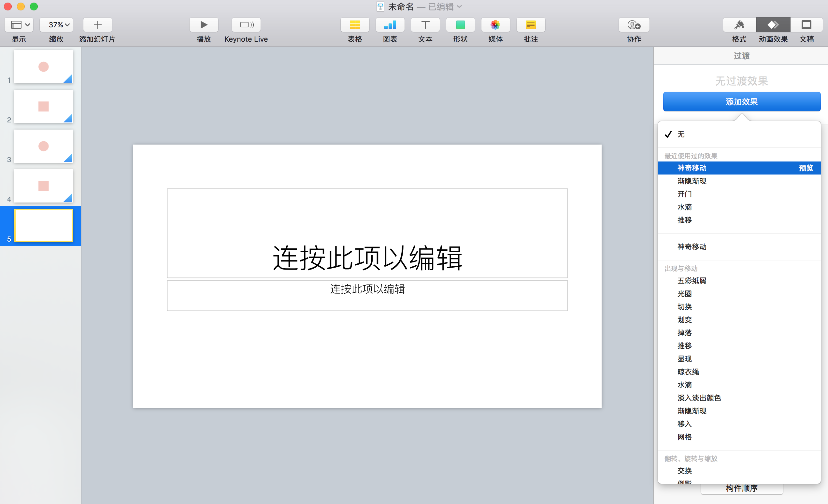This screenshot has height=504, width=828.
Task: Click the collaborate (协作) icon
Action: tap(634, 25)
